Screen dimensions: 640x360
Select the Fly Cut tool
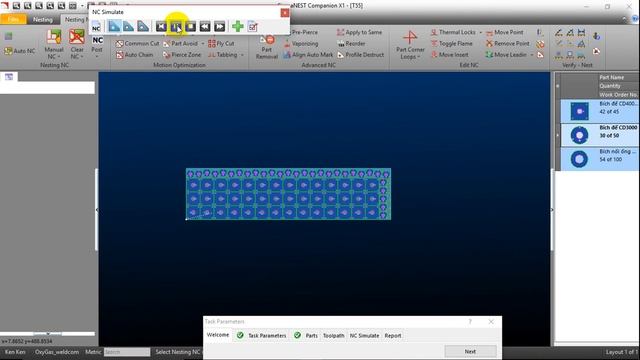[221, 43]
